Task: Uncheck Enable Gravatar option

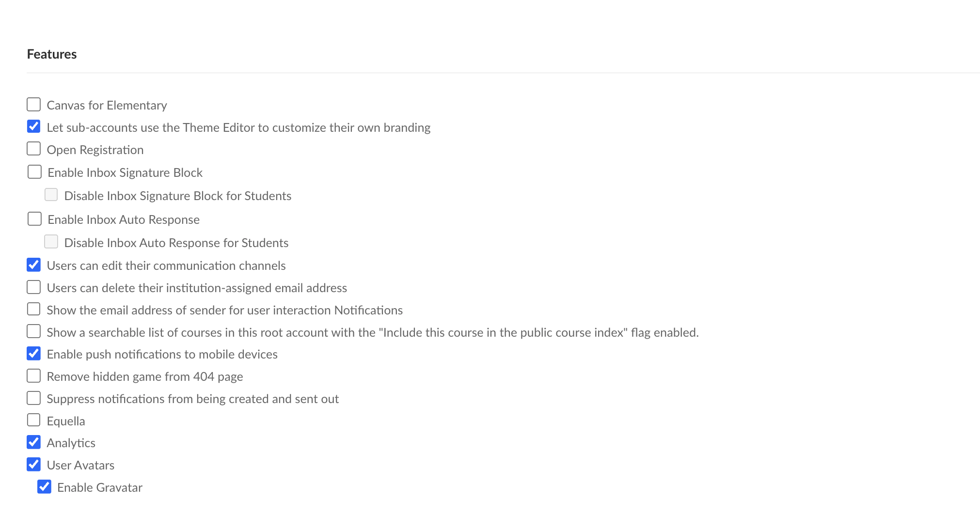Action: (x=44, y=486)
